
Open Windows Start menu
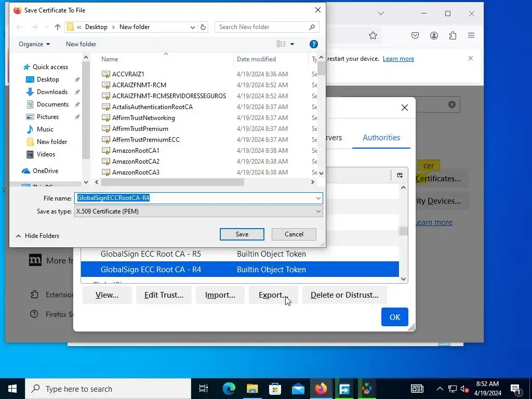[x=12, y=389]
